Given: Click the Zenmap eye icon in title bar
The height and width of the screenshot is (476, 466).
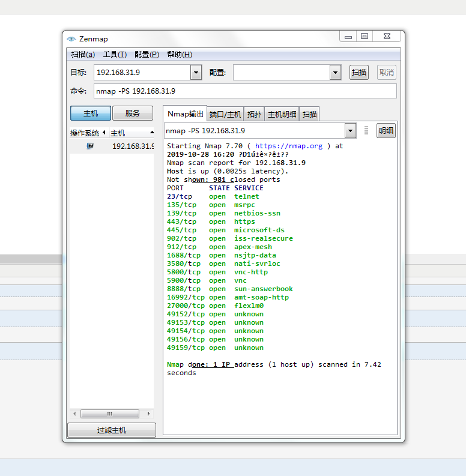Looking at the screenshot, I should click(x=71, y=39).
